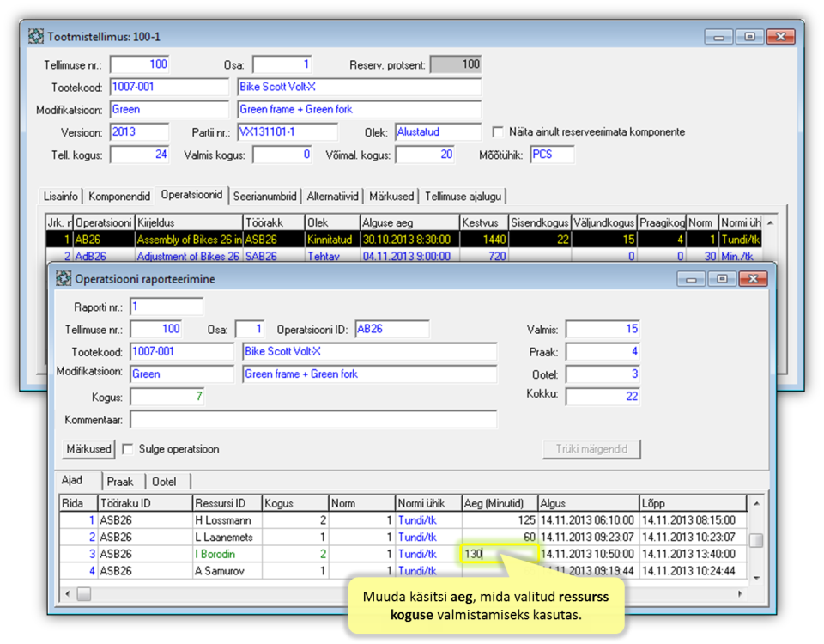Minimize the Operatsiooni raporteerimine window
The image size is (824, 644).
[690, 278]
